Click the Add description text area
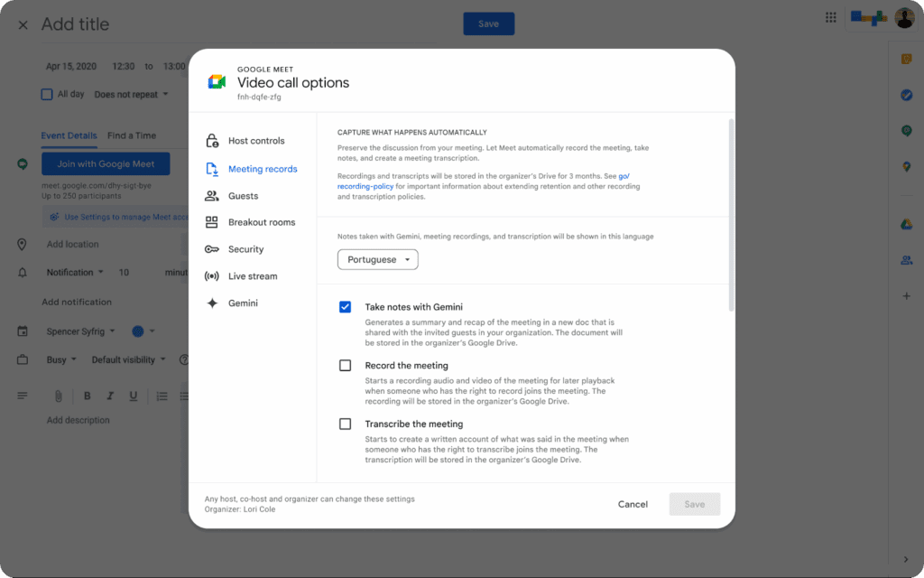 tap(79, 420)
